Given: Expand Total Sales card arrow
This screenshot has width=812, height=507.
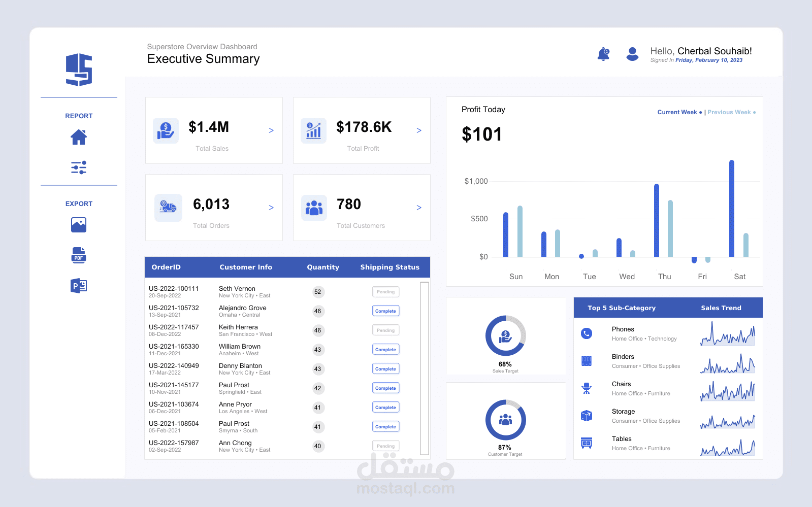Looking at the screenshot, I should [271, 130].
